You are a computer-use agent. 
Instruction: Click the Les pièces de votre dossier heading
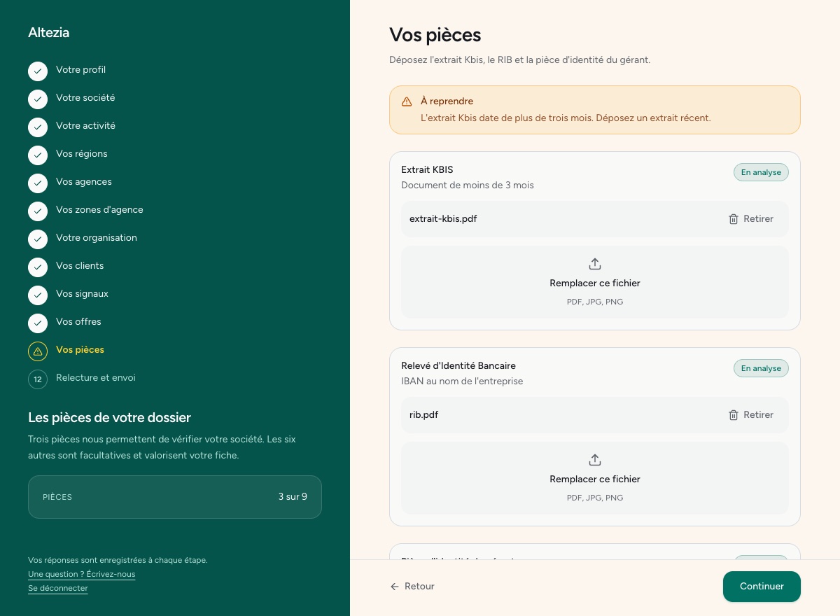tap(109, 418)
